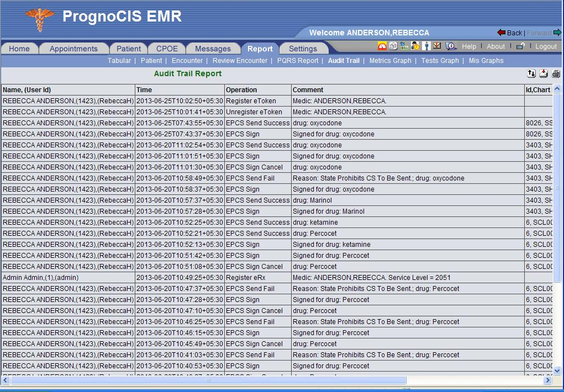Click the Operation column header
Image resolution: width=564 pixels, height=392 pixels.
[258, 89]
